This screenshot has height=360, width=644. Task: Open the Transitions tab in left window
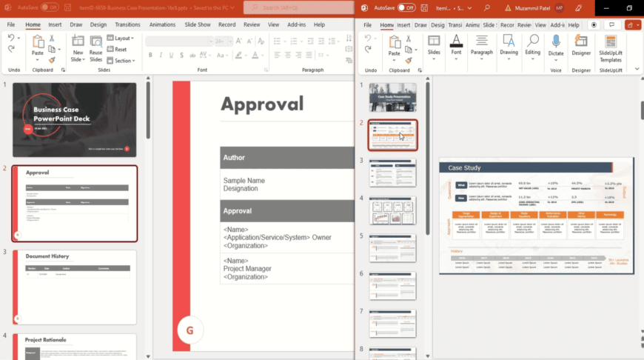coord(128,24)
